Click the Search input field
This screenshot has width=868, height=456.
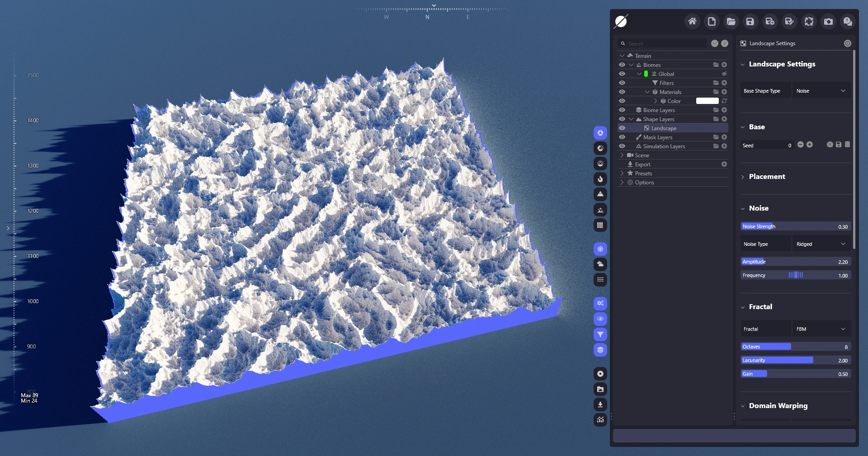coord(665,44)
